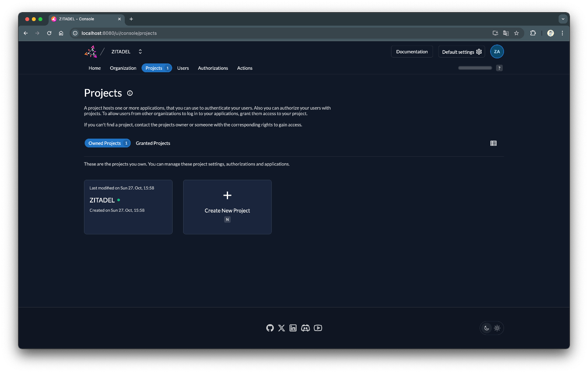Click the translate page icon
Screen dimensions: 588x373
(x=506, y=33)
